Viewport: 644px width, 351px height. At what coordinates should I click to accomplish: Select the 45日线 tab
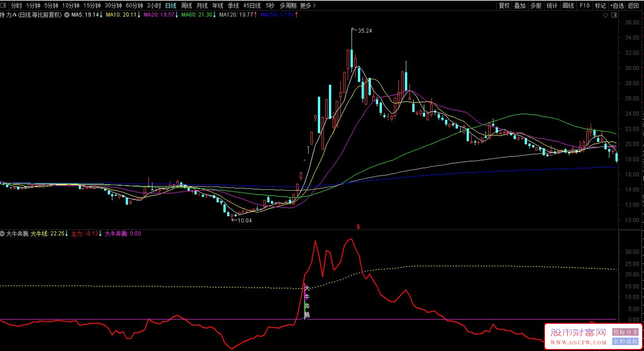[252, 6]
